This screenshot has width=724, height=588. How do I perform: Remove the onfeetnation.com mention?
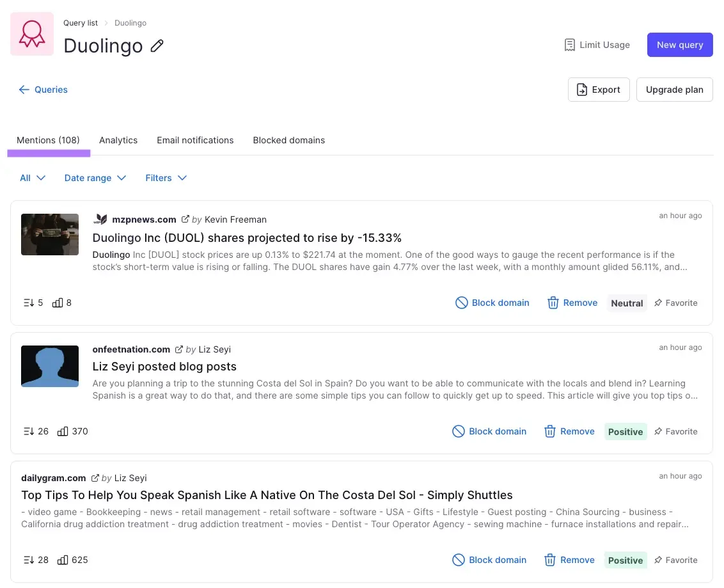(x=569, y=431)
